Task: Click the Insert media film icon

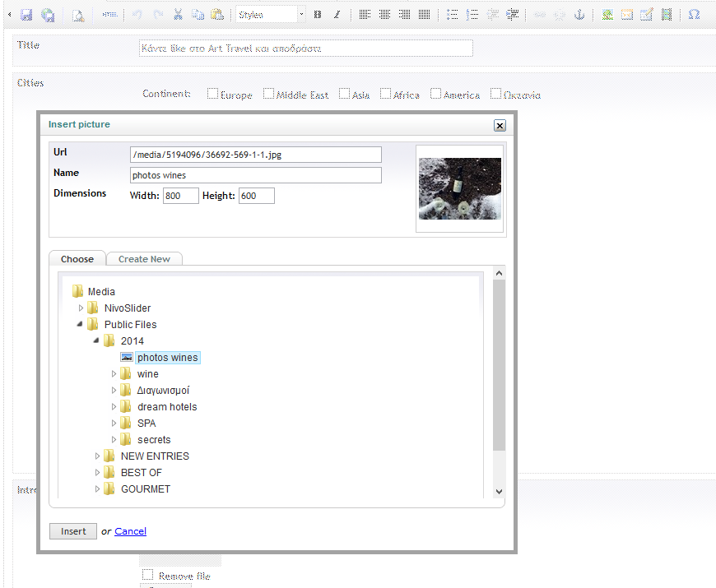Action: pyautogui.click(x=667, y=15)
